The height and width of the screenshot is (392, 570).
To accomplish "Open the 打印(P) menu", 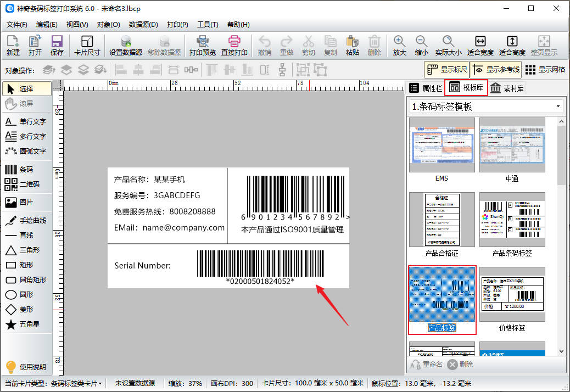I will (x=177, y=25).
